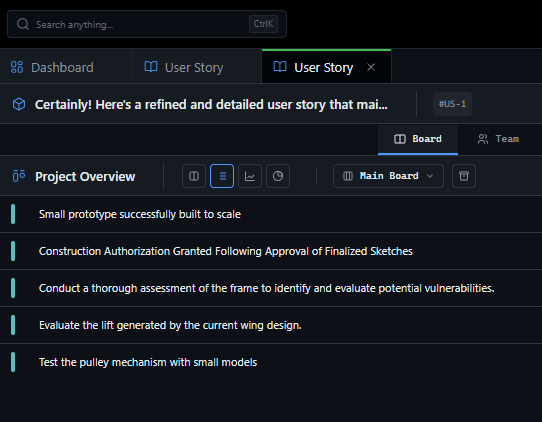Click the Main Board chevron arrow
Screen dimensions: 542x422
pos(430,176)
